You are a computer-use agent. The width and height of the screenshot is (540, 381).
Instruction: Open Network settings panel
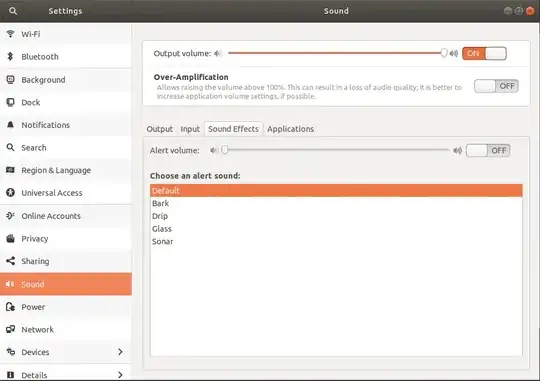coord(66,329)
